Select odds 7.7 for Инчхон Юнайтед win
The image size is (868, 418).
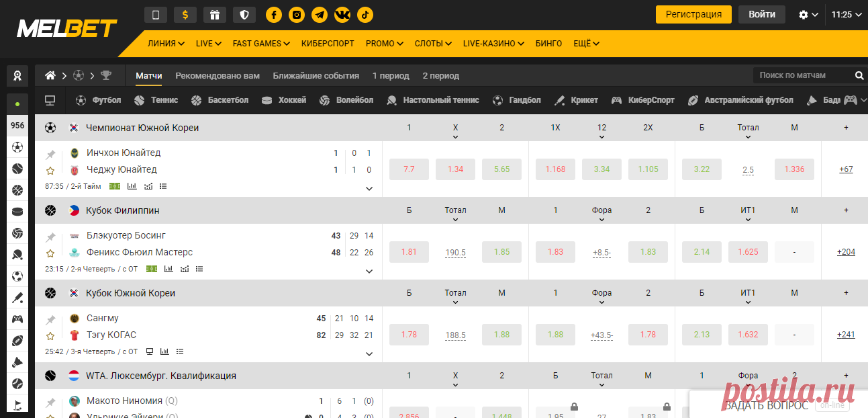pos(409,169)
